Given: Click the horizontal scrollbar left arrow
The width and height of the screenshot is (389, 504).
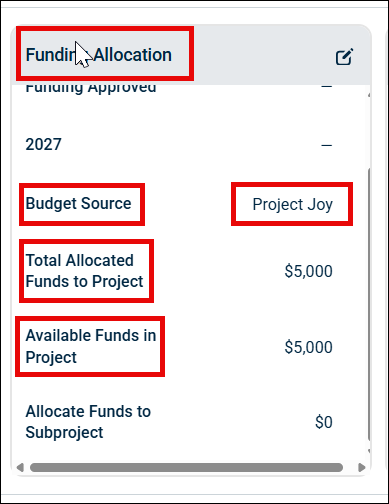Looking at the screenshot, I should pyautogui.click(x=20, y=467).
